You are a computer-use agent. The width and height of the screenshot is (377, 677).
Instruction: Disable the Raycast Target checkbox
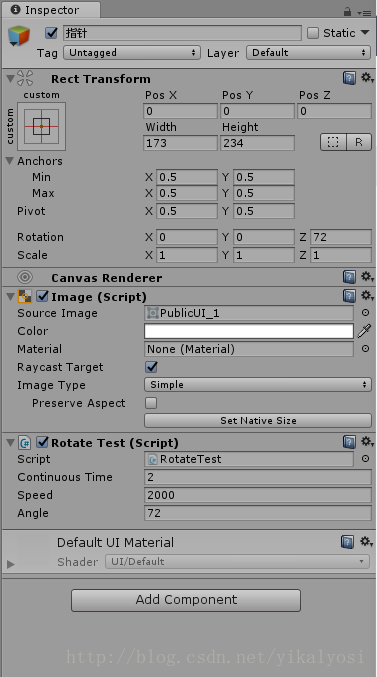(x=151, y=367)
